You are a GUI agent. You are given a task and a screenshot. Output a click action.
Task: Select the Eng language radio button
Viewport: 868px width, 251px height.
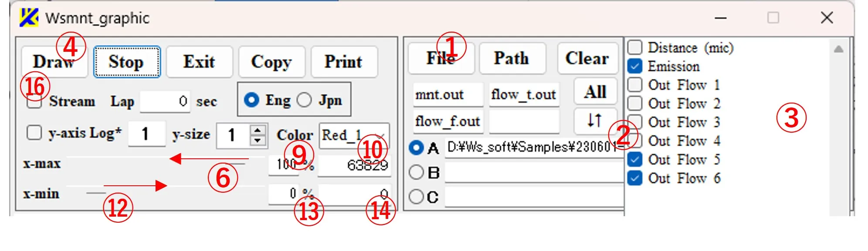coord(252,100)
